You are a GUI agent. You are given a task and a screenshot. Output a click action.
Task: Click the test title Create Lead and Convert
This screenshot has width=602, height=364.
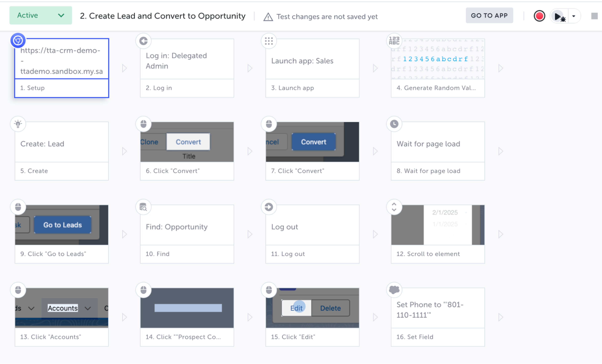[x=162, y=16]
